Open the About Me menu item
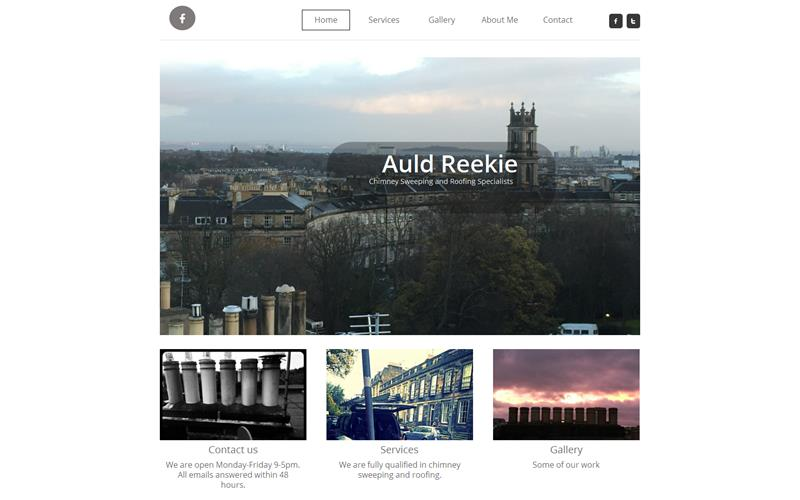Viewport: 800px width, 500px height. 499,20
